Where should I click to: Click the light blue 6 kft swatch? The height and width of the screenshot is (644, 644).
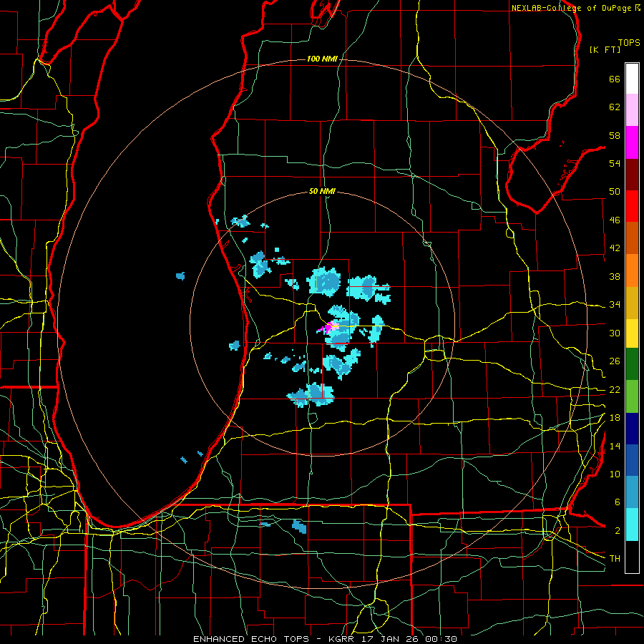[632, 492]
